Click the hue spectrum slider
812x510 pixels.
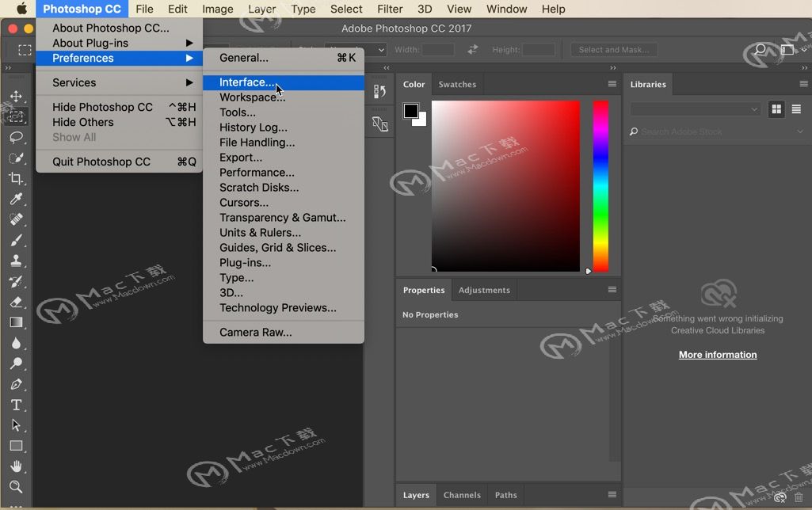pyautogui.click(x=600, y=186)
